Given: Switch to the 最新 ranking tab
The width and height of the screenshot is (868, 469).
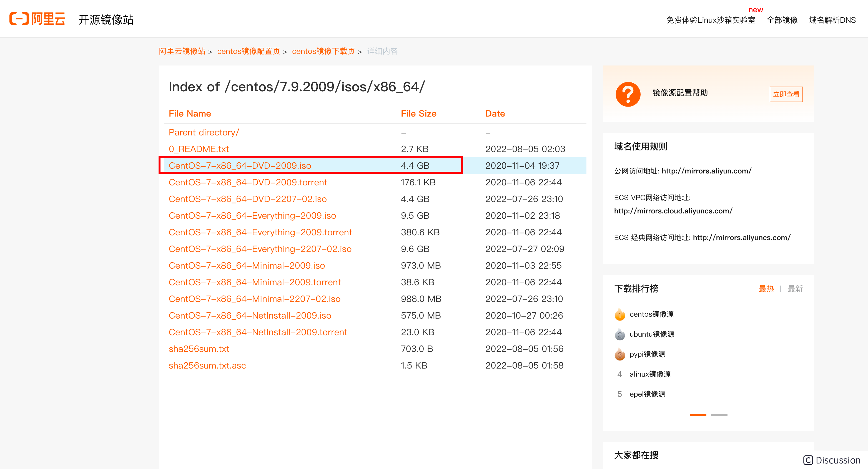Looking at the screenshot, I should (795, 289).
